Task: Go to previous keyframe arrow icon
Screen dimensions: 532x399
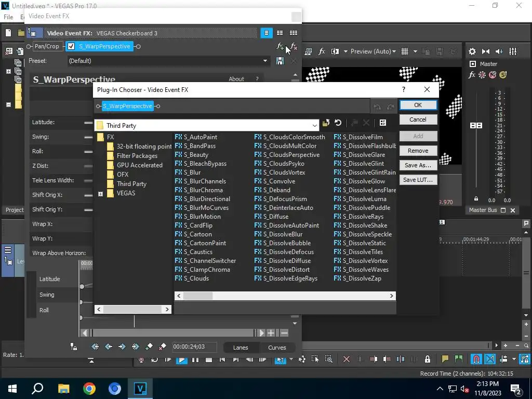Action: click(x=109, y=347)
